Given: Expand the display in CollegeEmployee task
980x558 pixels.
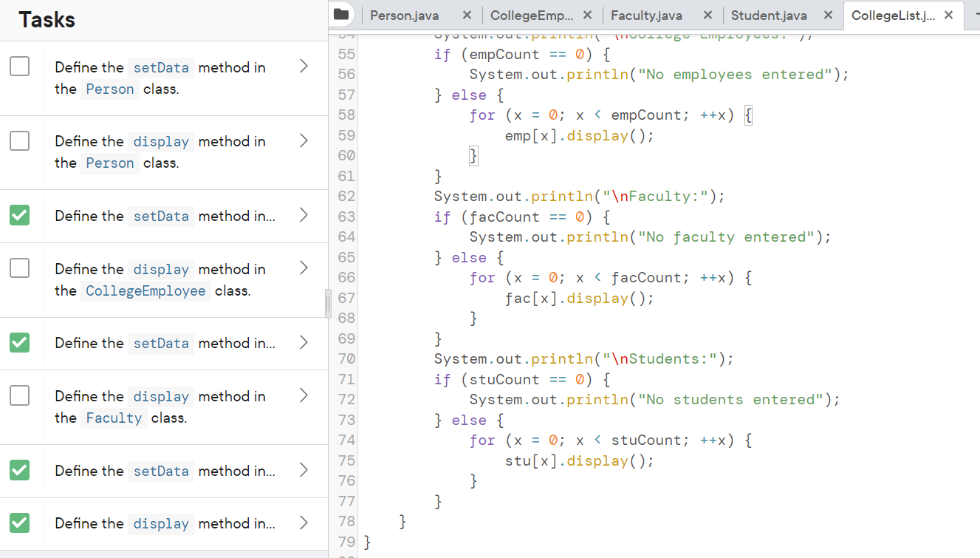Looking at the screenshot, I should 304,268.
